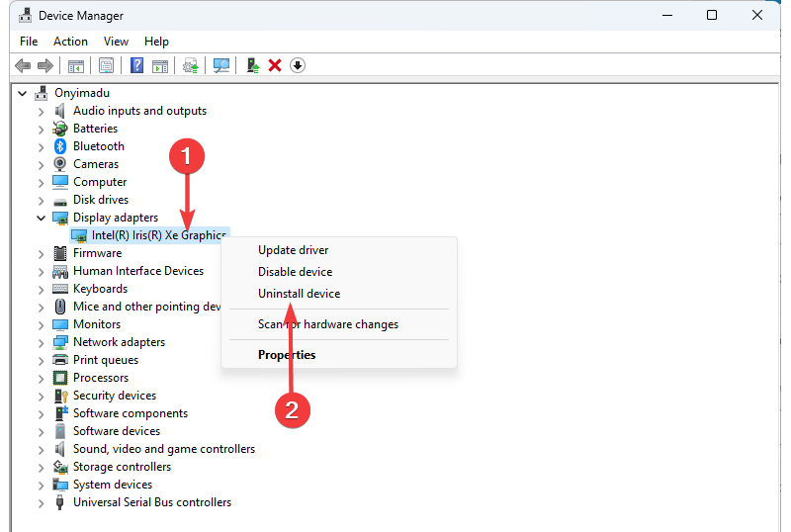Expand the Software components category

41,414
